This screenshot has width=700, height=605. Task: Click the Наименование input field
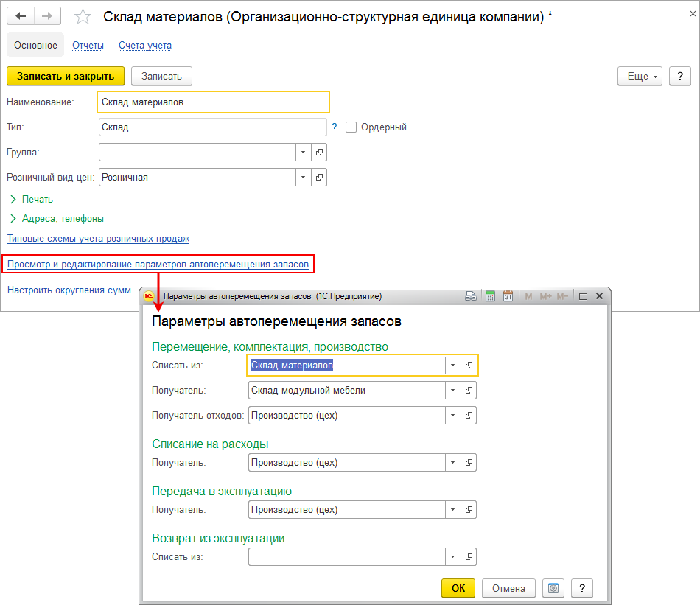[x=213, y=102]
